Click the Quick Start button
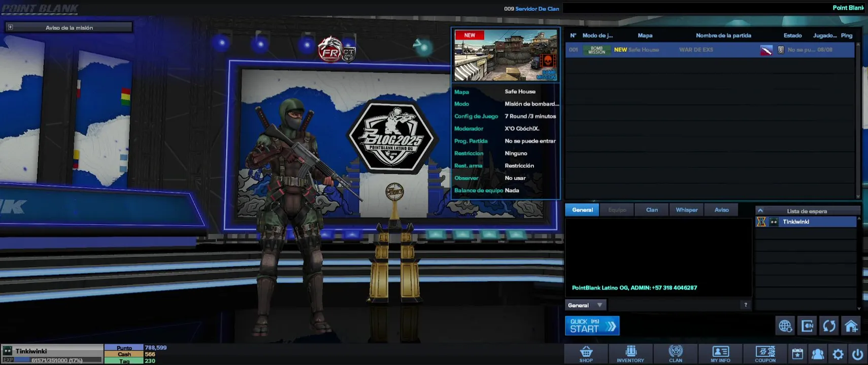Screen dimensions: 868x365 coord(592,326)
